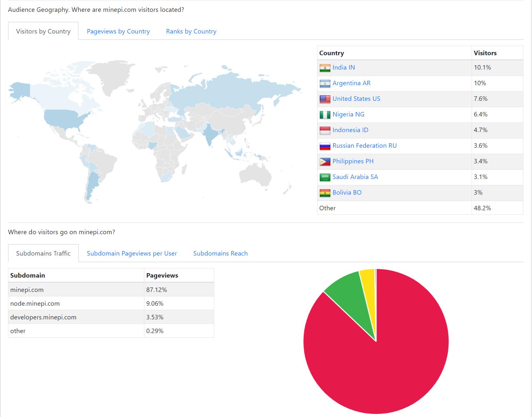Open the India IN link
This screenshot has width=532, height=417.
344,67
